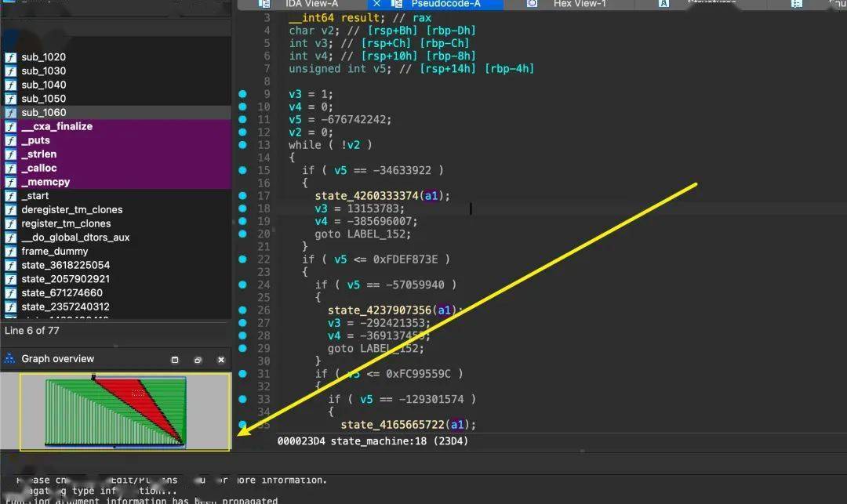Click 'v3 = 13153783;' on line 18
The width and height of the screenshot is (847, 504).
click(x=359, y=208)
